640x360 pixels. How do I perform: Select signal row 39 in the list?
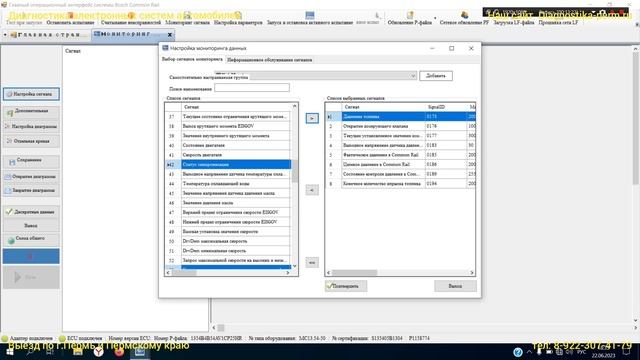tap(228, 136)
